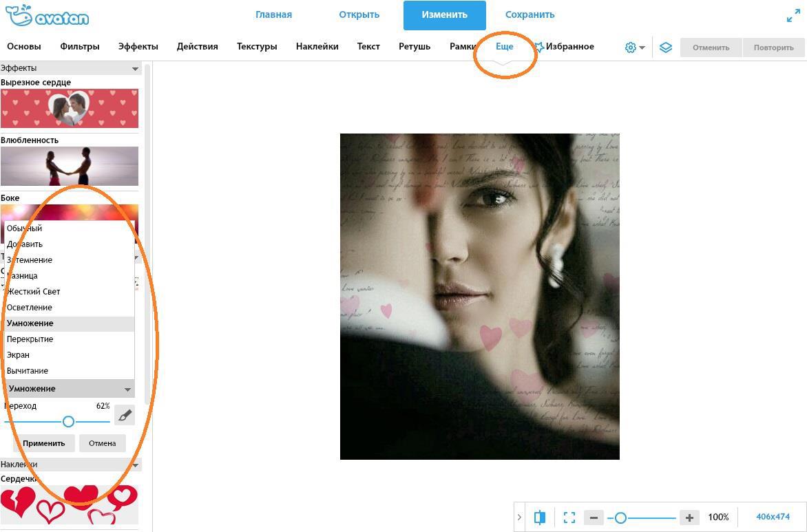The width and height of the screenshot is (807, 532).
Task: Expand the Наклейки section arrow
Action: [x=135, y=465]
